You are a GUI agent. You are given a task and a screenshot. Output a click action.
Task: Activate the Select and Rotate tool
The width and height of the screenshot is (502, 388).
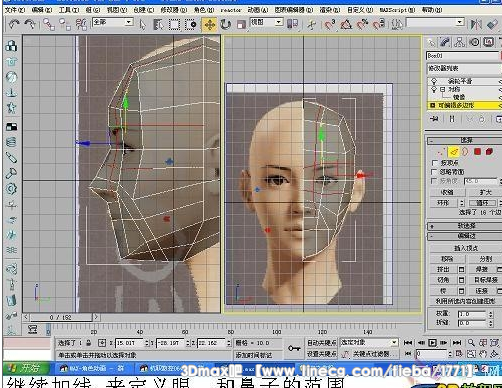226,24
